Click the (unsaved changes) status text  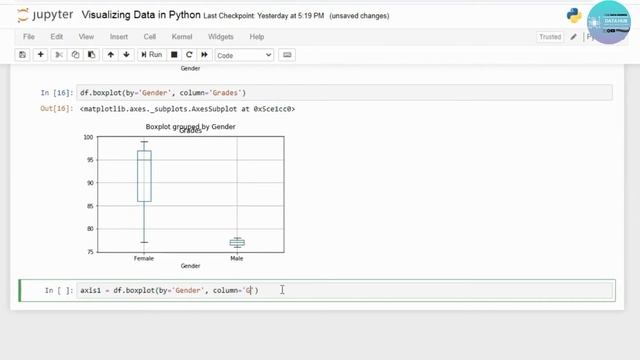click(359, 16)
